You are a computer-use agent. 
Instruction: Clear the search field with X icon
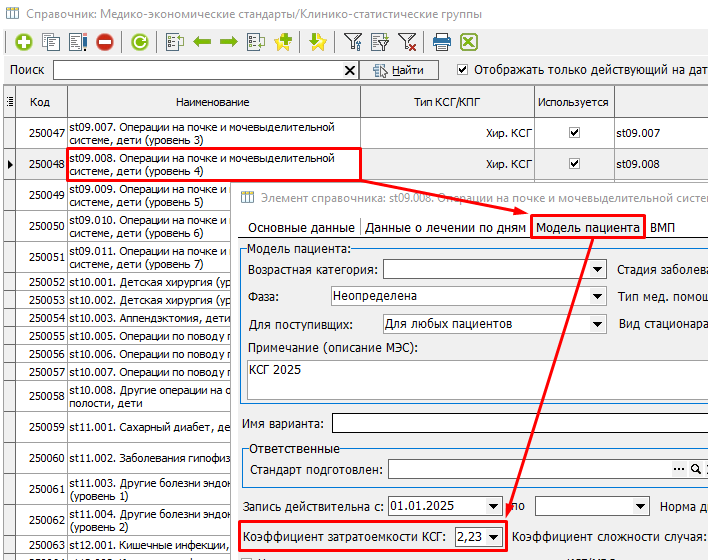[x=349, y=71]
